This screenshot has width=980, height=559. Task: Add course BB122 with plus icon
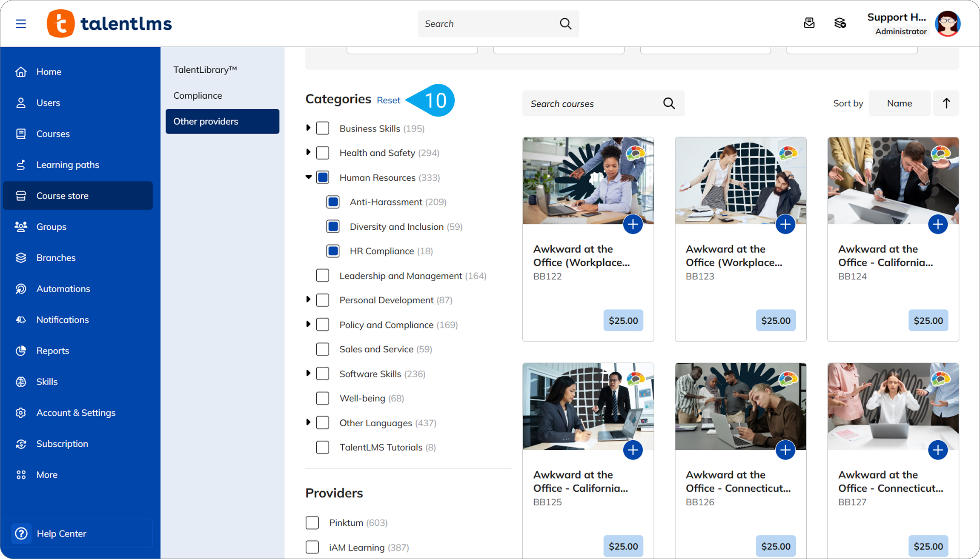coord(633,224)
